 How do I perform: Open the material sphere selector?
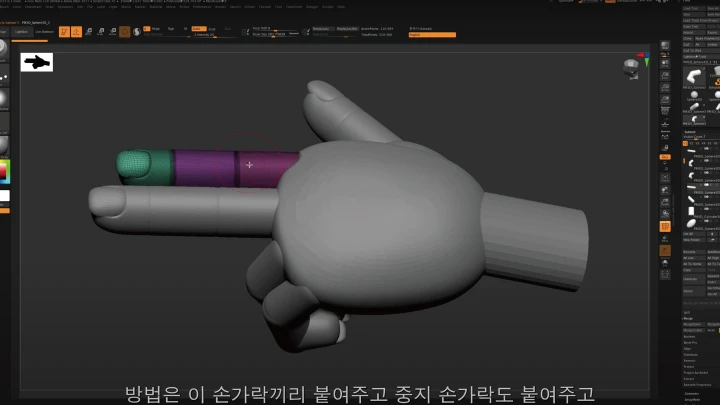pyautogui.click(x=3, y=146)
